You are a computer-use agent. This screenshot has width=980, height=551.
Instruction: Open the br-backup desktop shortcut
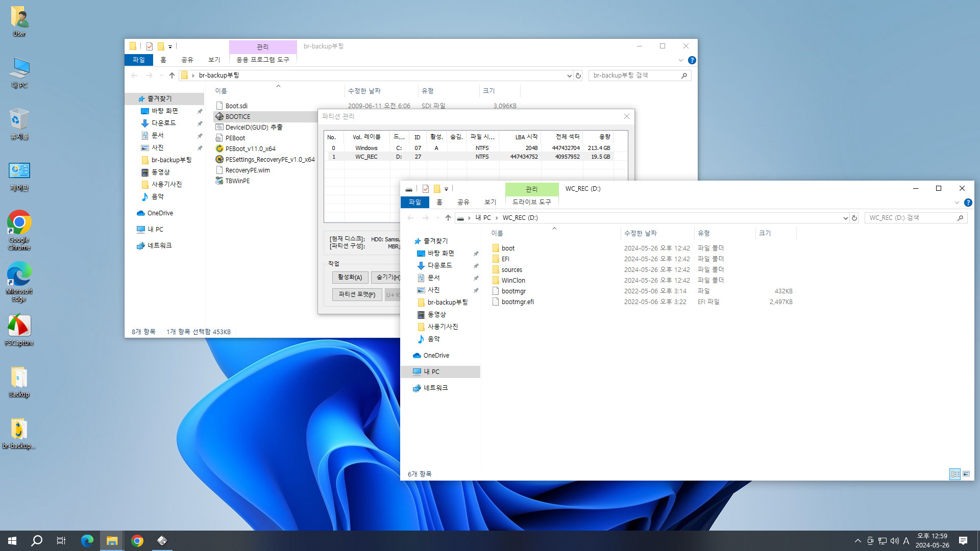point(19,434)
